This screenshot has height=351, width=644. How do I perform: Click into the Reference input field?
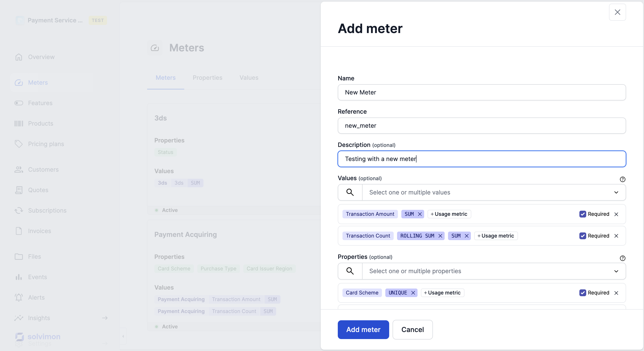click(x=482, y=126)
